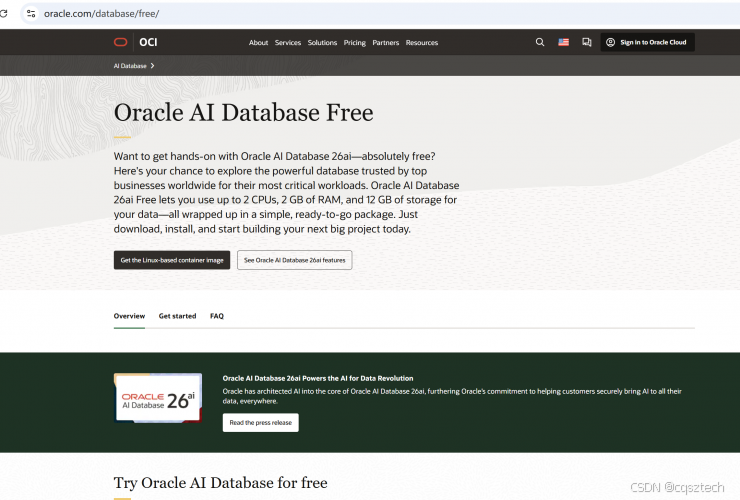Click the user profile icon in sign-in button
Viewport: 740px width, 500px height.
(x=610, y=42)
